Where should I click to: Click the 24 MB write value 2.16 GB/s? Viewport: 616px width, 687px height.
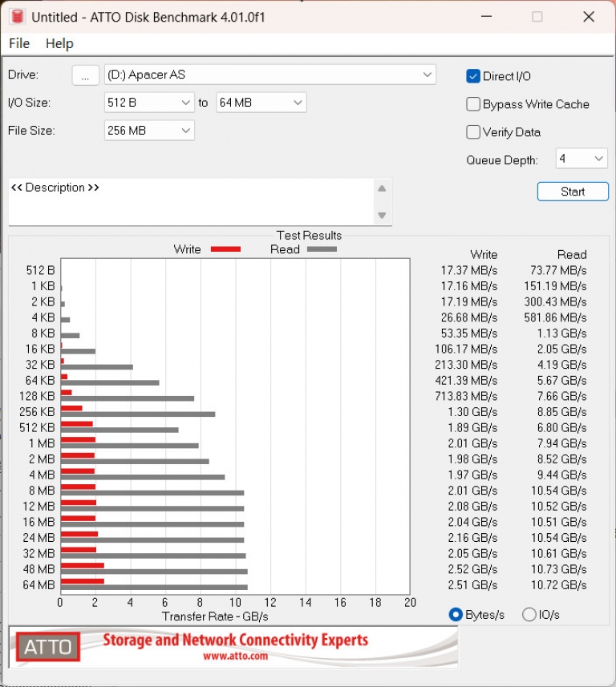point(472,538)
